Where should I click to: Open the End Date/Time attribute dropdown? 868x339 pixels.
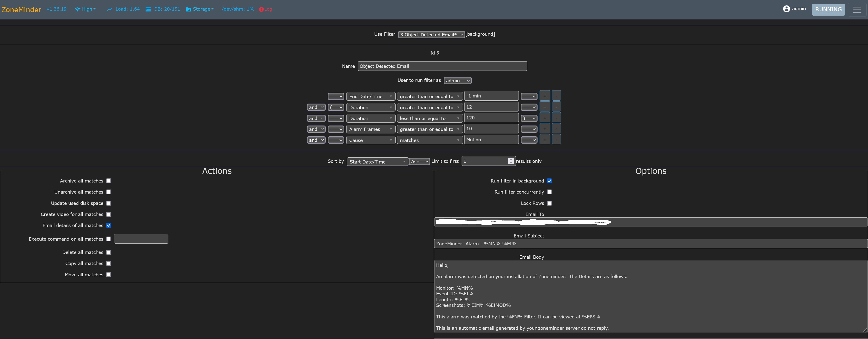[x=371, y=96]
